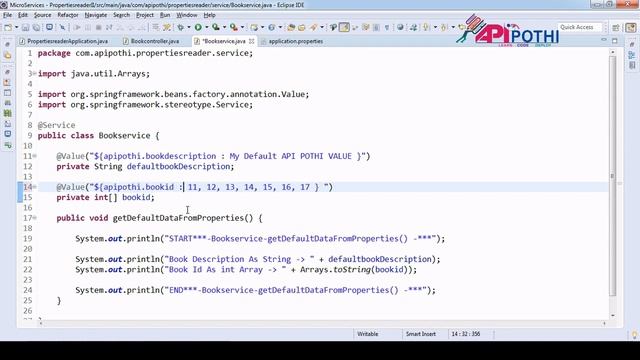Viewport: 640px width, 360px height.
Task: Switch to the application.properties tab
Action: coord(292,41)
